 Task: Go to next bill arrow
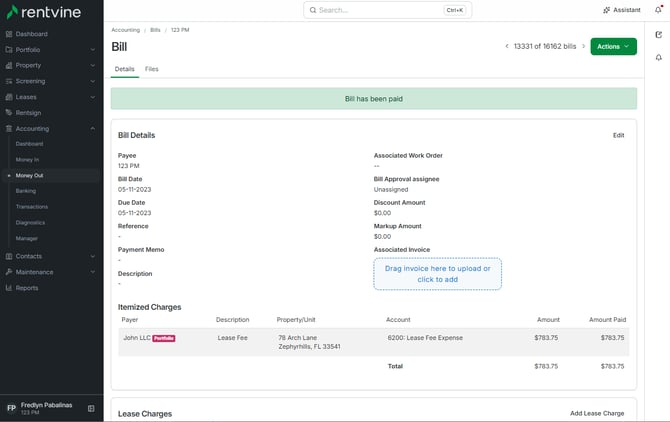point(584,46)
